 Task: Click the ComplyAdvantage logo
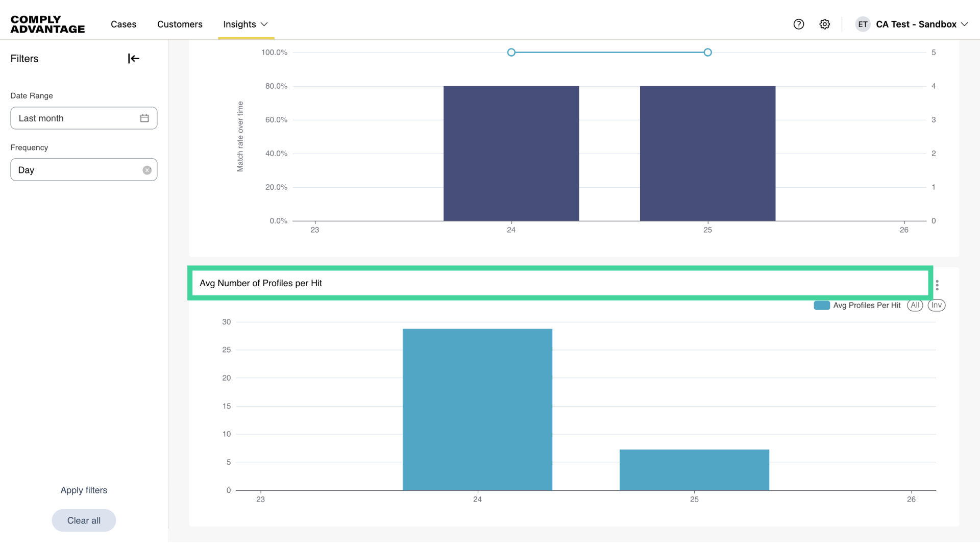47,24
